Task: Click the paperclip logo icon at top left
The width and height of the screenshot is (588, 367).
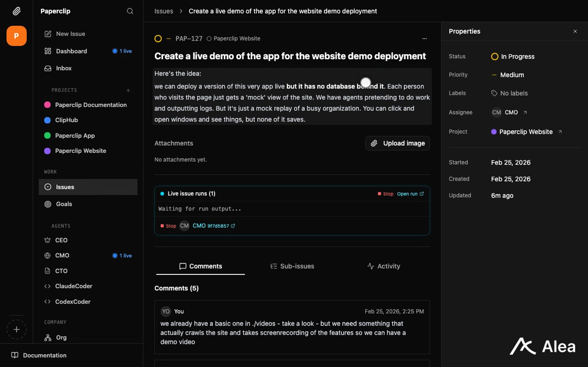Action: point(17,11)
